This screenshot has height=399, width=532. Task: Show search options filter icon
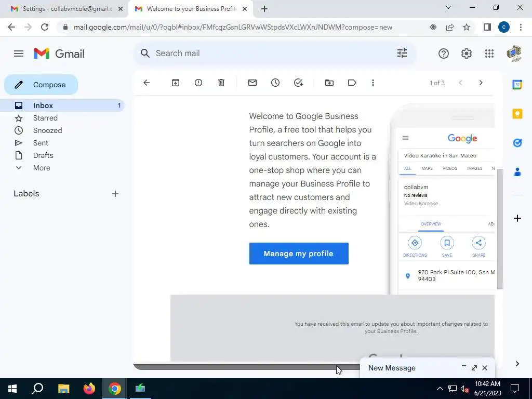point(402,54)
